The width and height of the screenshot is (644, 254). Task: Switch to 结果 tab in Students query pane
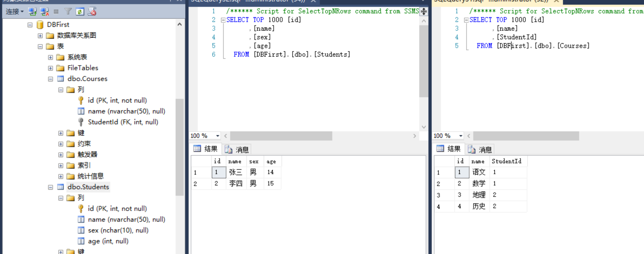tap(206, 149)
